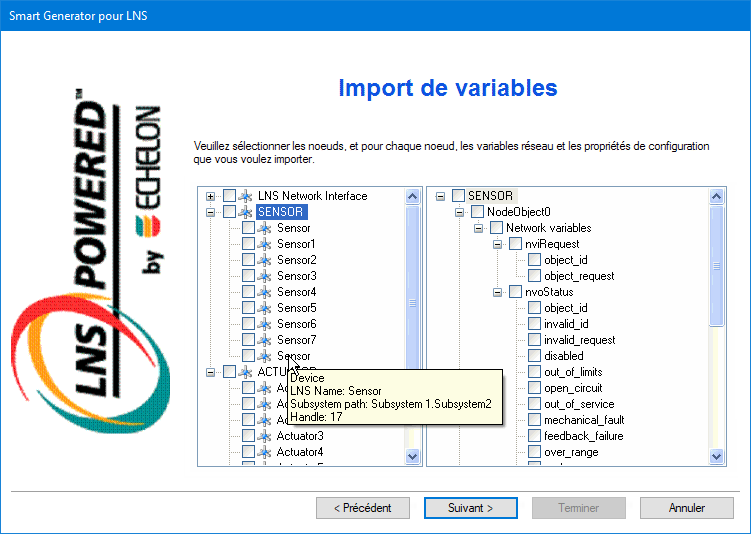This screenshot has height=534, width=751.
Task: Click the device icon next to Sensor6
Action: tap(264, 324)
